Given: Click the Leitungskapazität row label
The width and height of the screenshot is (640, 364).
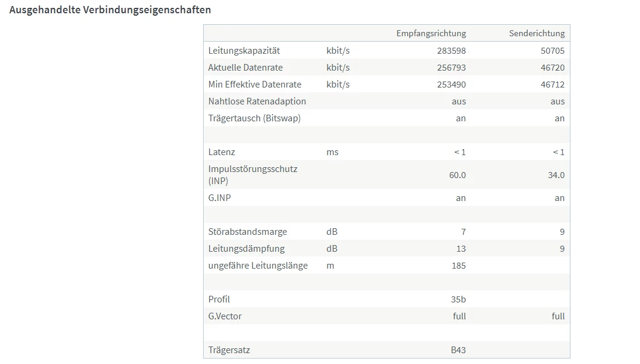Looking at the screenshot, I should click(x=244, y=51).
